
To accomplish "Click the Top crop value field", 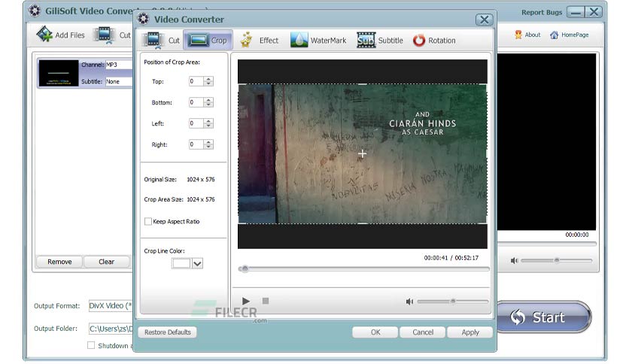I will pyautogui.click(x=196, y=81).
